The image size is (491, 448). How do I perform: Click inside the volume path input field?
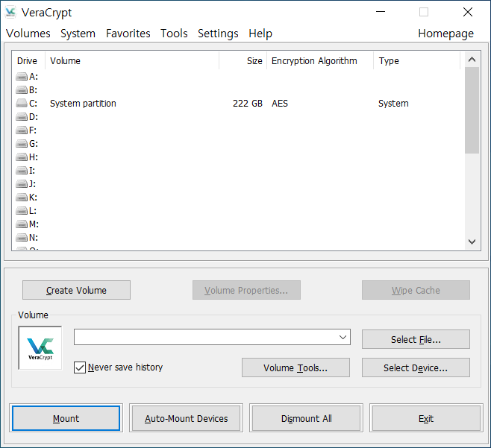click(212, 337)
